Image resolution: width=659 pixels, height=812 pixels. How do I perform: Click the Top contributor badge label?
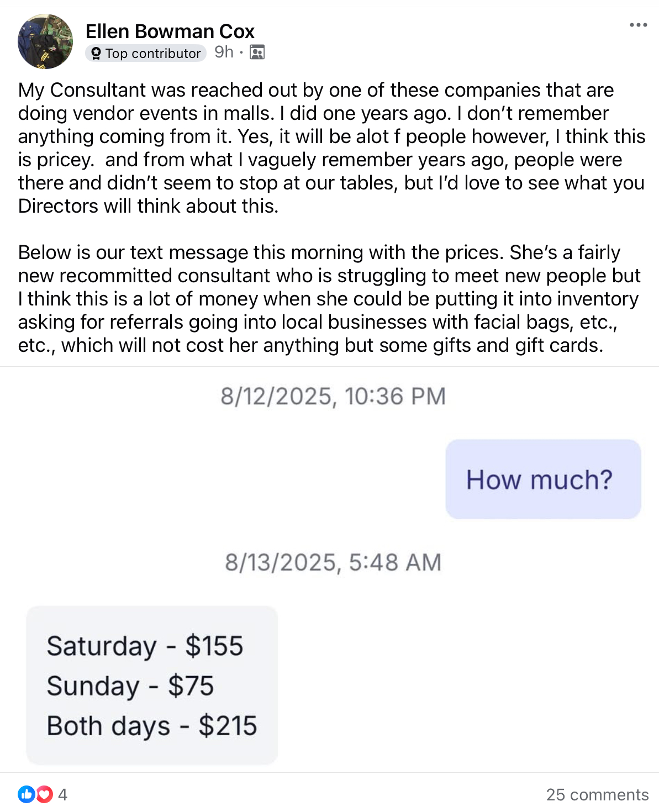(146, 53)
